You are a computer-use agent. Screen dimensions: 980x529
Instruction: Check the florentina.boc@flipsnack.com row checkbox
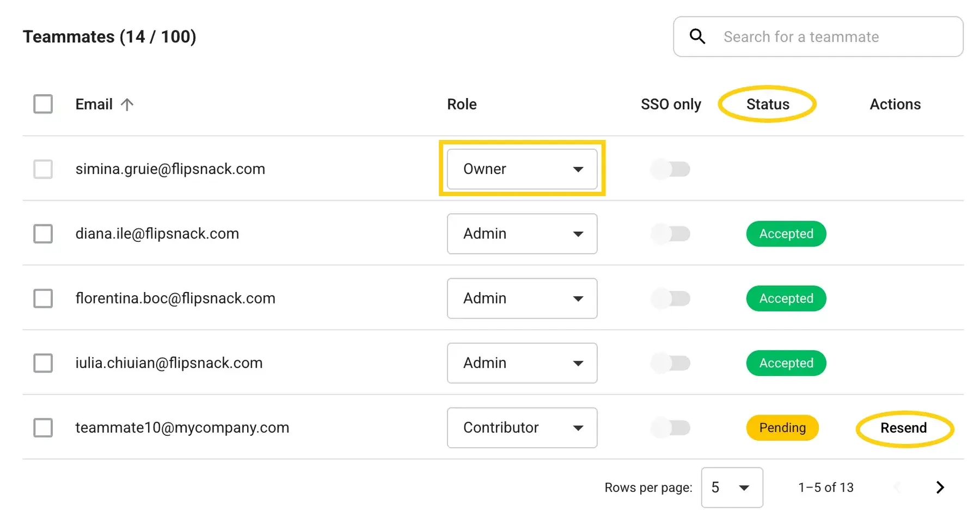click(x=43, y=299)
